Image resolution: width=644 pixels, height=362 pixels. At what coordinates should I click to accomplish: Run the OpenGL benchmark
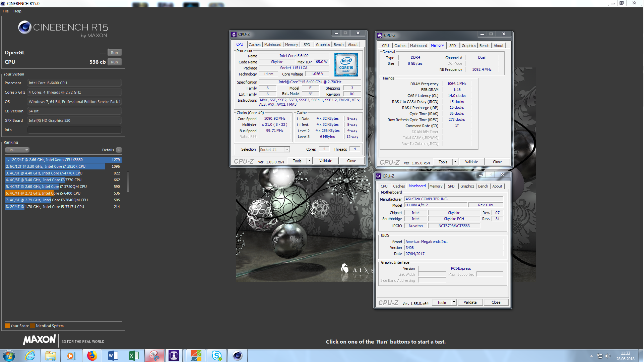[x=114, y=53]
